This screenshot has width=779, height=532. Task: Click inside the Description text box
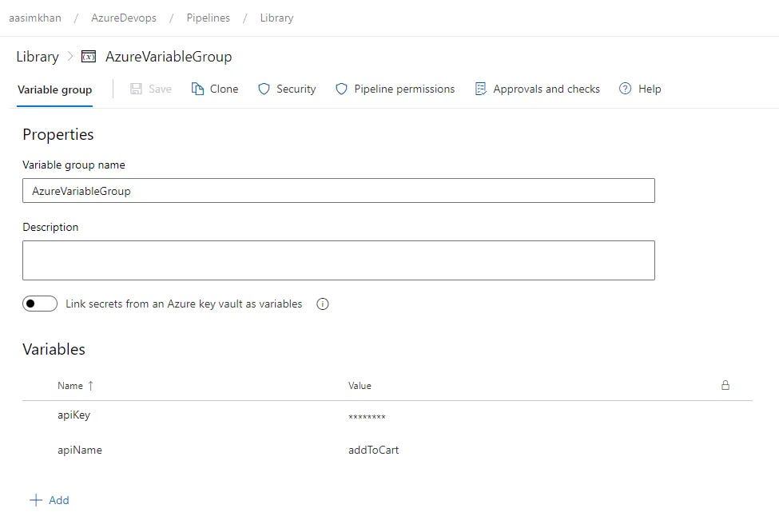click(x=338, y=260)
